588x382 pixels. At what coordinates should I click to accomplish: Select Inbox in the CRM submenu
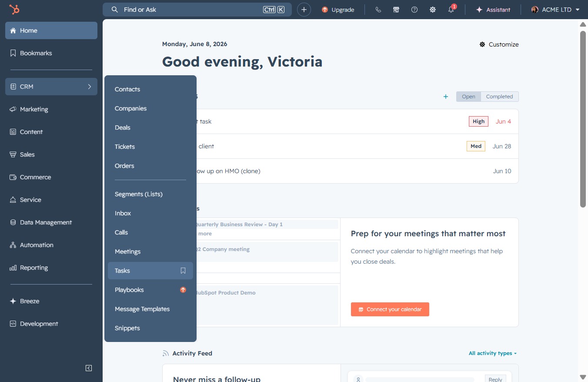pyautogui.click(x=150, y=213)
